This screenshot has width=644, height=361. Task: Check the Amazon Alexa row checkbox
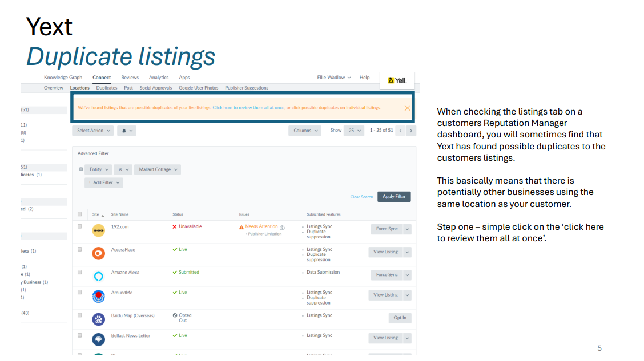[80, 273]
